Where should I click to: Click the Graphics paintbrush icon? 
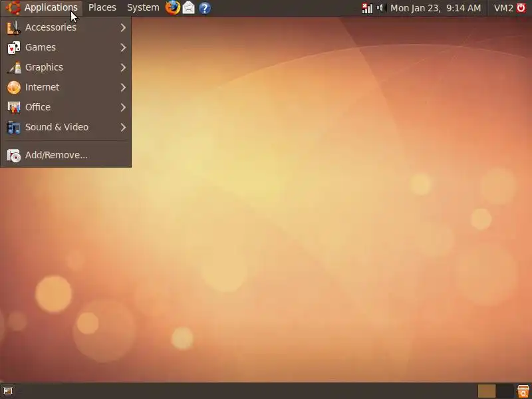tap(13, 68)
